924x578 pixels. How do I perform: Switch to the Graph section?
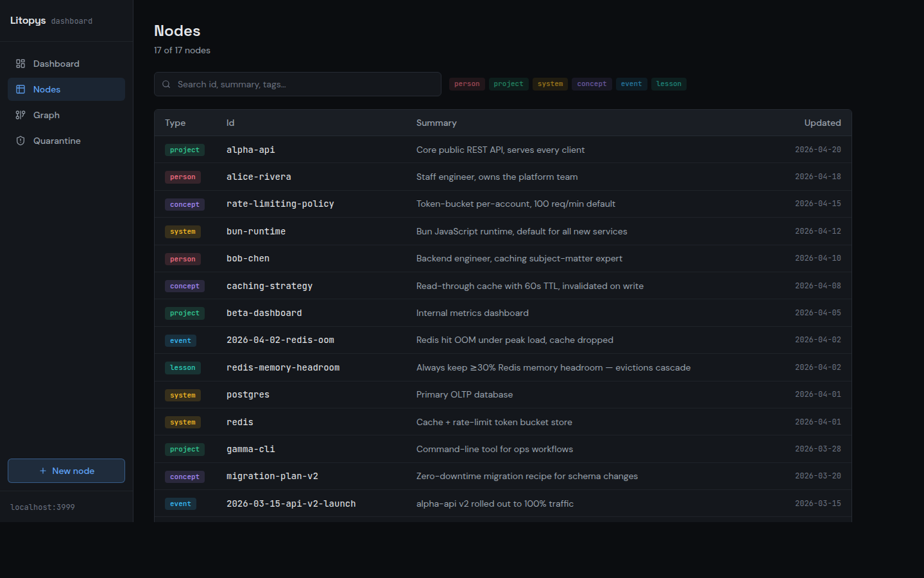[x=45, y=114]
